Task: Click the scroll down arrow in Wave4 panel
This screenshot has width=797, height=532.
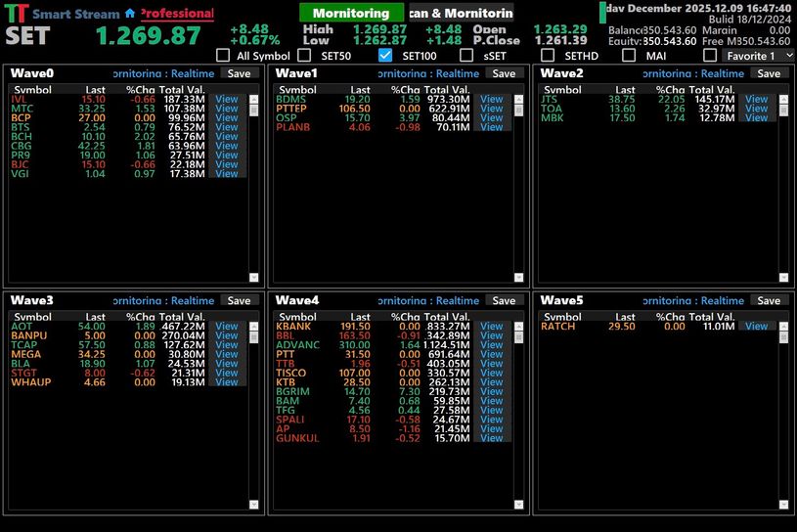Action: click(x=518, y=505)
